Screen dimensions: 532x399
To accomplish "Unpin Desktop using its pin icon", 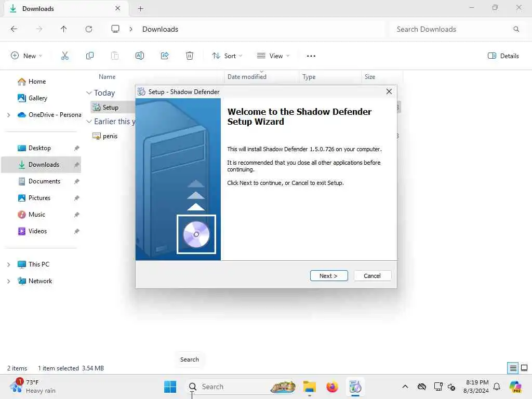I will (x=77, y=148).
